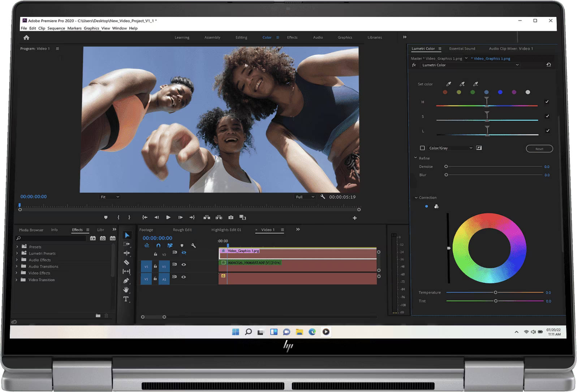Switch to the Rough Edit sequence tab
Image resolution: width=577 pixels, height=392 pixels.
[x=182, y=230]
